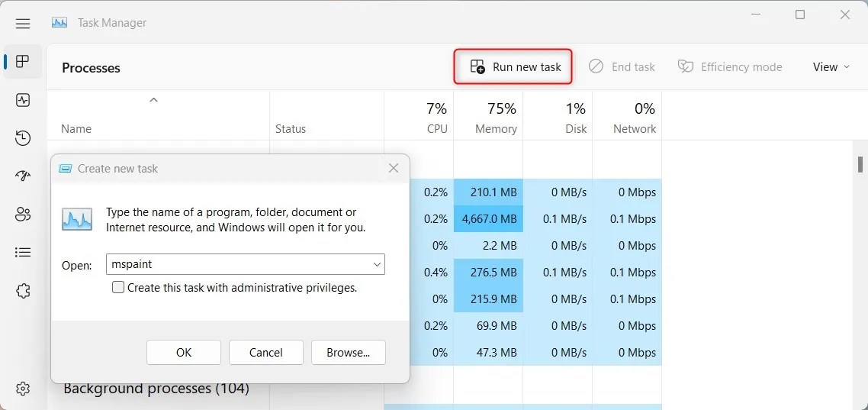The image size is (868, 410).
Task: Click the vertical scrollbar thumb
Action: click(x=860, y=164)
